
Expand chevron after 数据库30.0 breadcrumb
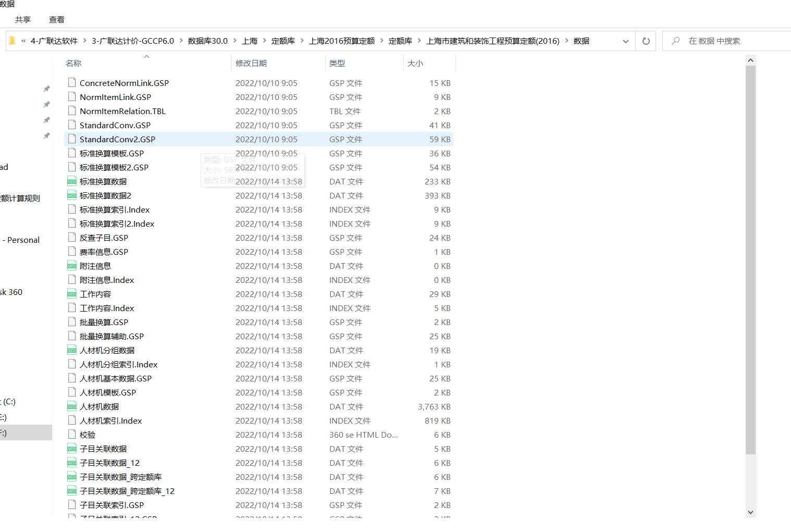pyautogui.click(x=235, y=41)
